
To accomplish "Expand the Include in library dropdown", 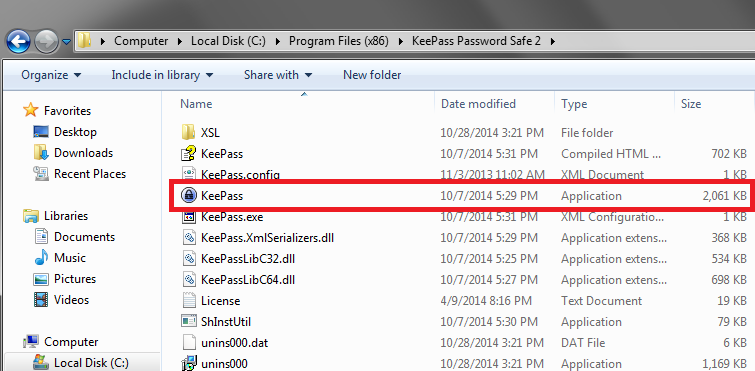I will 162,75.
